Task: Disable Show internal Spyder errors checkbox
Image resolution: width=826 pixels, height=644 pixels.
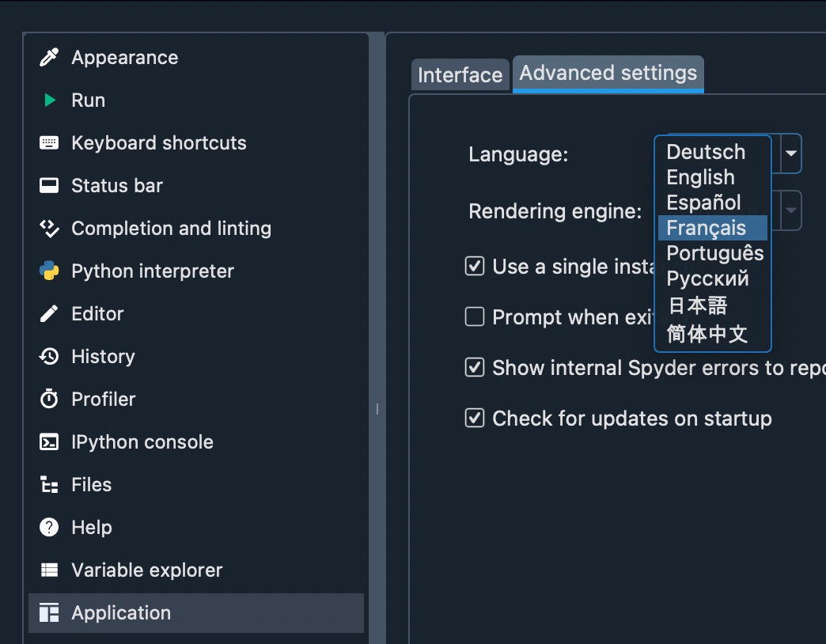Action: coord(475,368)
